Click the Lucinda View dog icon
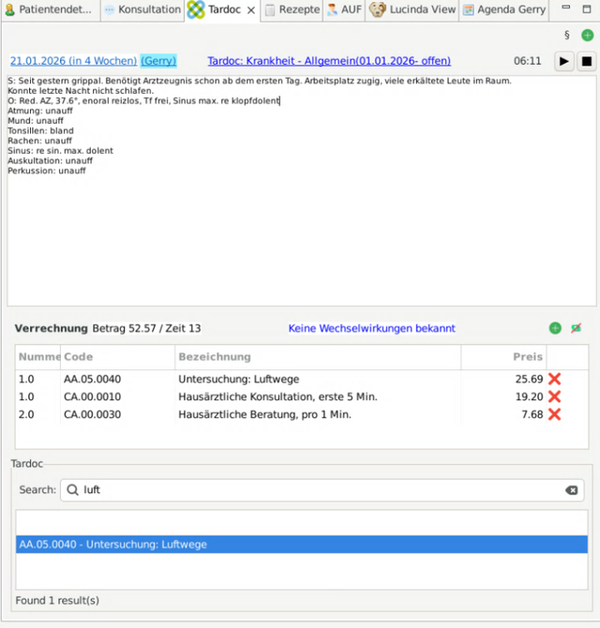This screenshot has width=600, height=628. click(x=377, y=10)
